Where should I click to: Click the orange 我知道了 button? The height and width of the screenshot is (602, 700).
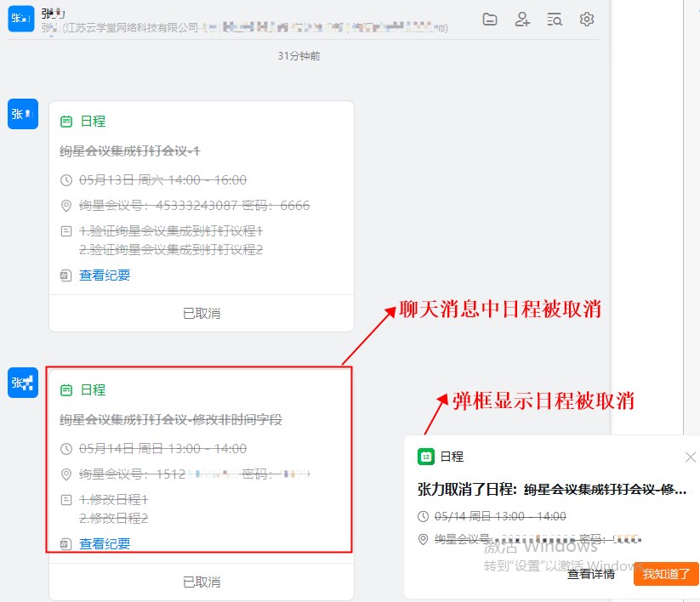click(x=666, y=574)
